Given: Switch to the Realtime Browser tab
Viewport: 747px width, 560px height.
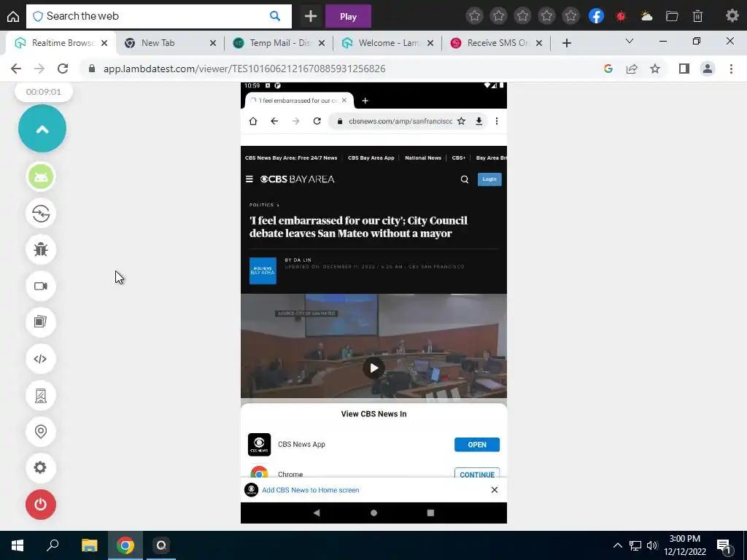Looking at the screenshot, I should click(x=61, y=43).
